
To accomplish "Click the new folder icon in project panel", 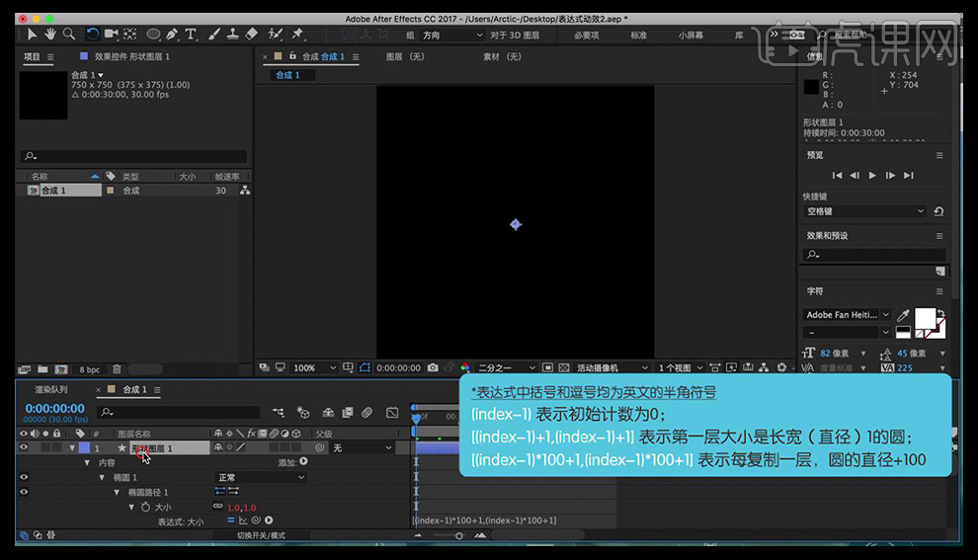I will point(42,369).
